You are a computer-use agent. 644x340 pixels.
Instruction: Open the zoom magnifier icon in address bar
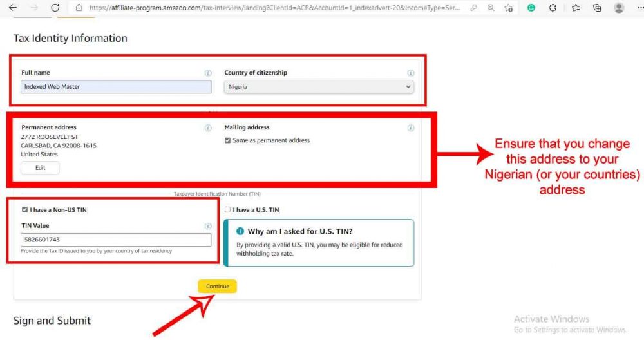click(491, 7)
